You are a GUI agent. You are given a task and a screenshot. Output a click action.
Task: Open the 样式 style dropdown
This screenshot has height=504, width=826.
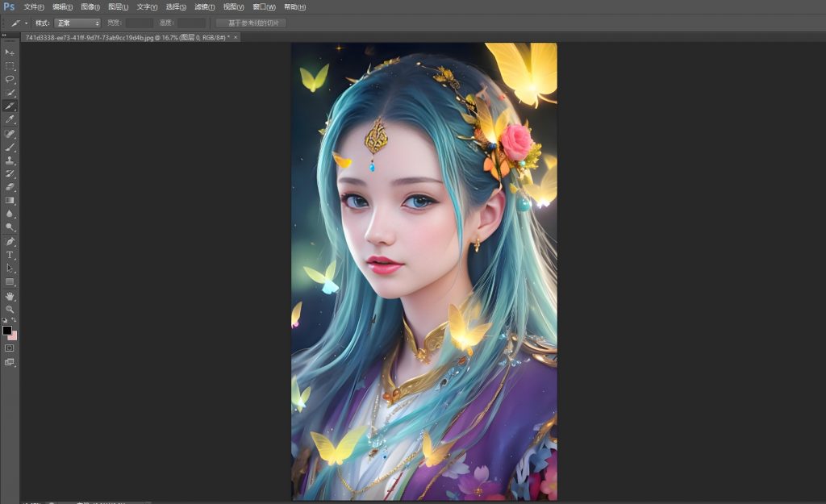pyautogui.click(x=77, y=23)
